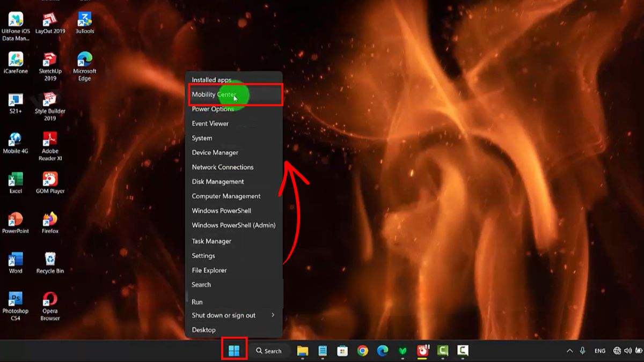The height and width of the screenshot is (362, 644).
Task: Select Settings in the context menu
Action: pyautogui.click(x=234, y=256)
